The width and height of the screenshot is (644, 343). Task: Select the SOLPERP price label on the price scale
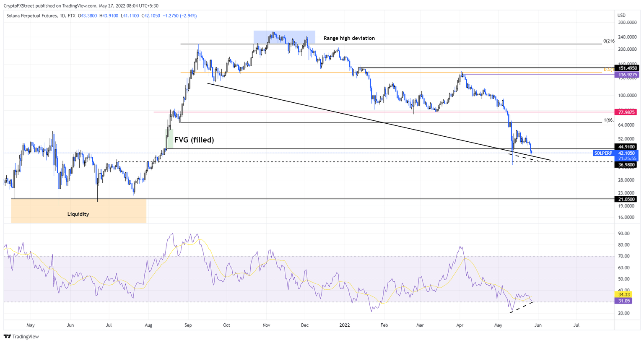(603, 153)
